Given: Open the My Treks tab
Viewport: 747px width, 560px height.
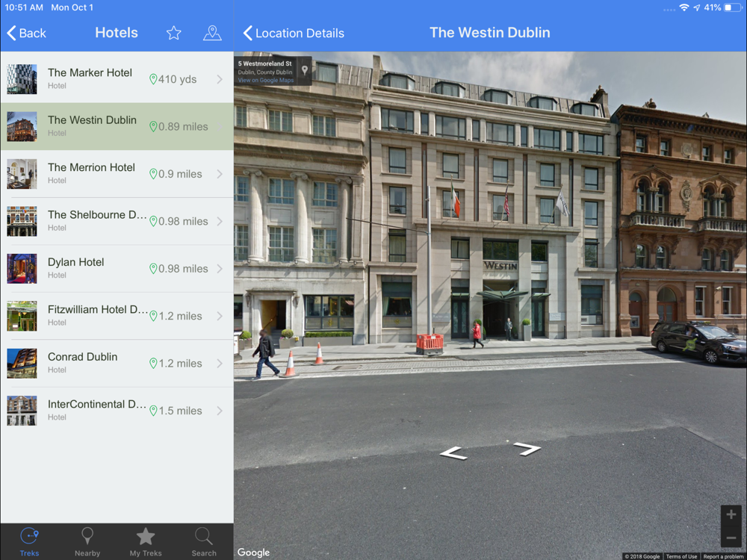Looking at the screenshot, I should (146, 541).
